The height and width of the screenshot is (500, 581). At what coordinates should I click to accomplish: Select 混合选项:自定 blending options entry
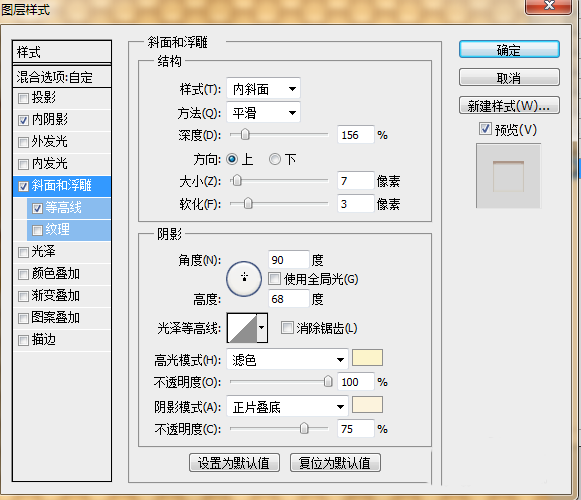[62, 77]
